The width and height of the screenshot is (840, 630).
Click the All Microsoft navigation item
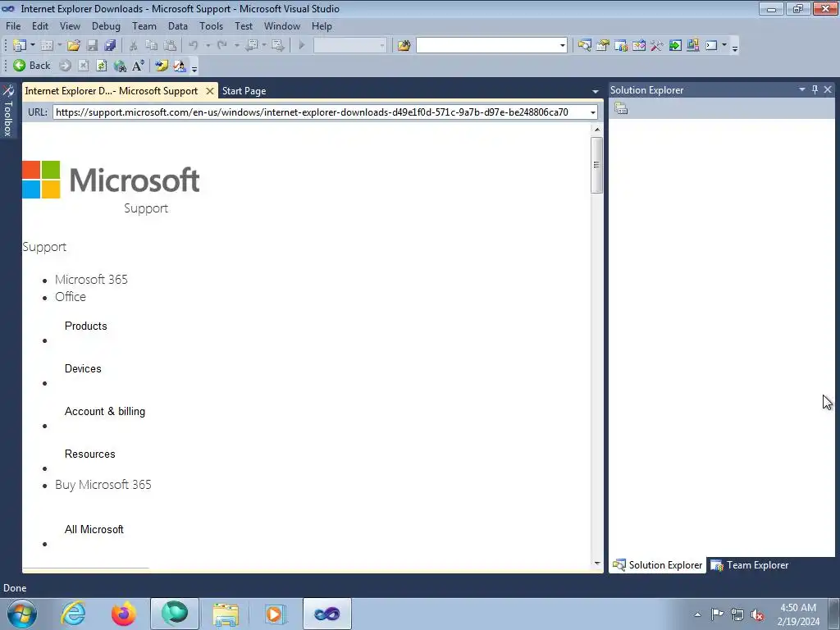(x=94, y=529)
